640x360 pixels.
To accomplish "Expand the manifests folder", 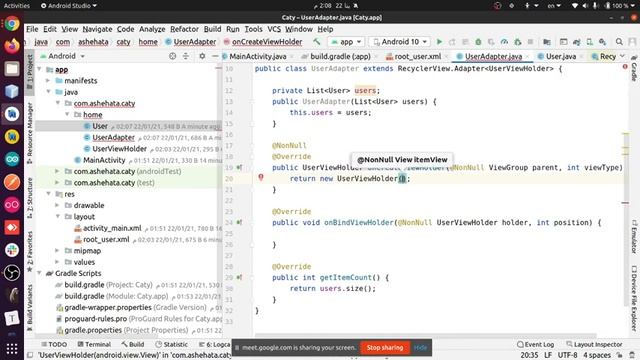I will 49,80.
